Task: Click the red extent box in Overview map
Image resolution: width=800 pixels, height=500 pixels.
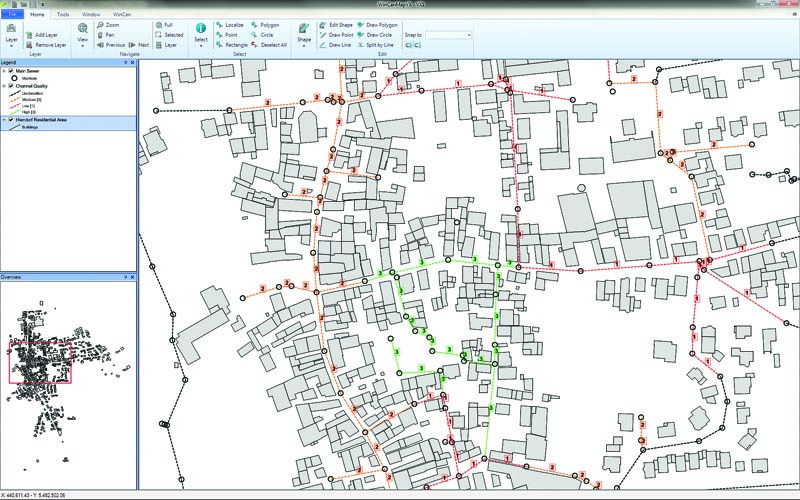Action: (41, 361)
